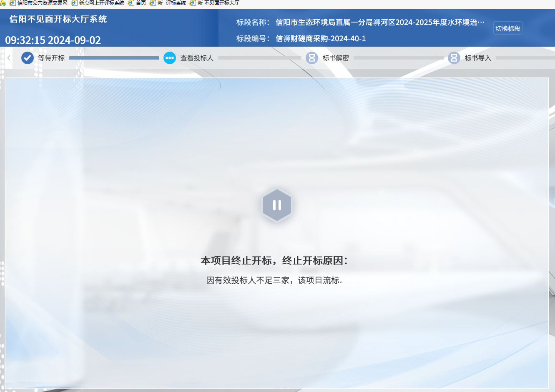This screenshot has width=555, height=392.
Task: Click the clock reading 09:32:15 2024-09-02
Action: 53,40
